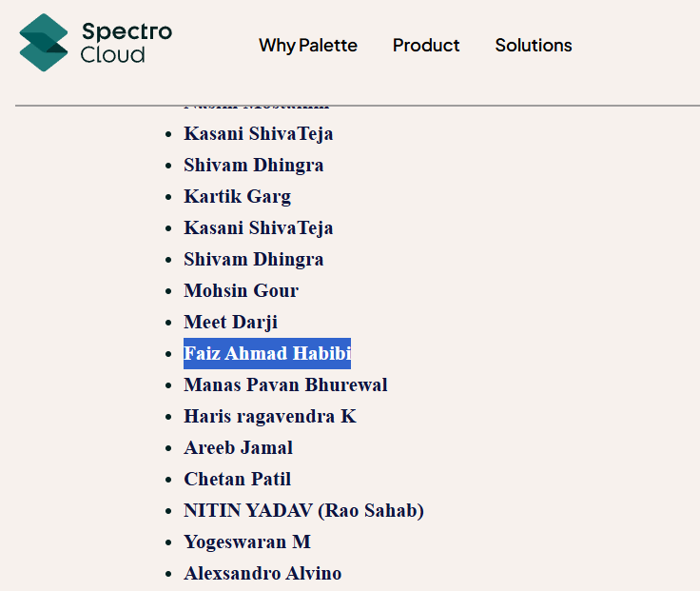
Task: Click the first Shivam Dhingra entry
Action: (x=253, y=166)
